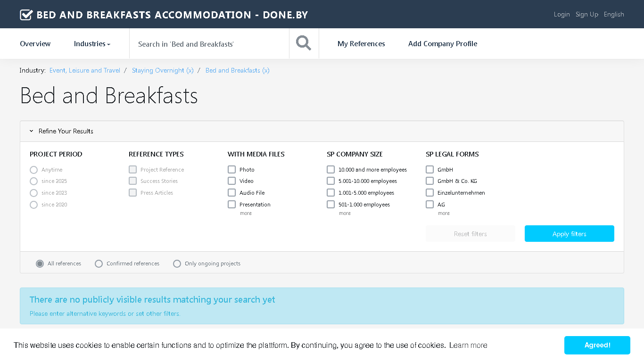Click the magnifying glass search icon
This screenshot has width=644, height=362.
(x=304, y=43)
